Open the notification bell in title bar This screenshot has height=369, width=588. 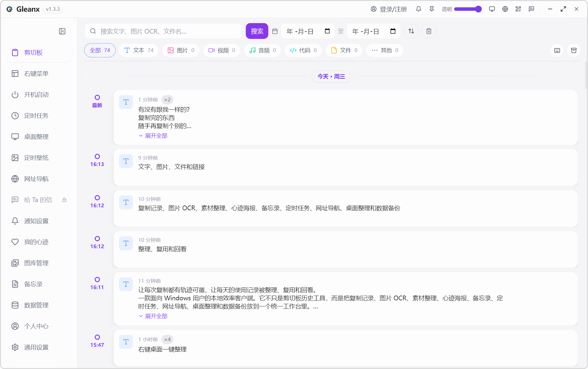418,9
